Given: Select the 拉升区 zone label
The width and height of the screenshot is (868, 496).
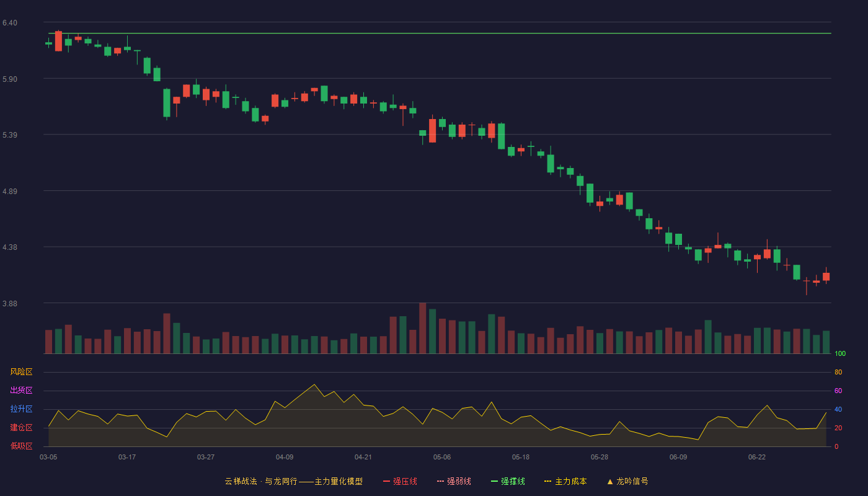Looking at the screenshot, I should coord(21,409).
